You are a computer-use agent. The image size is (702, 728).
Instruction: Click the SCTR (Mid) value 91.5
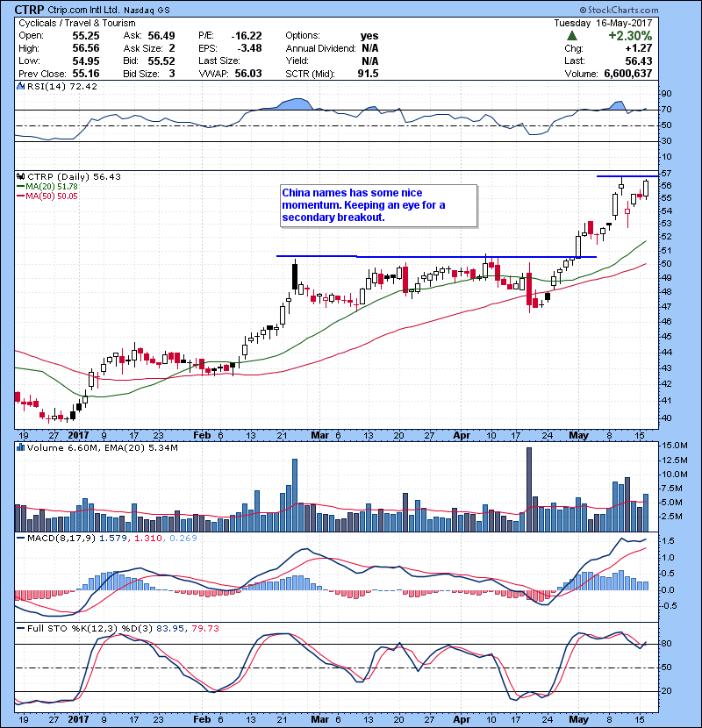click(x=368, y=74)
